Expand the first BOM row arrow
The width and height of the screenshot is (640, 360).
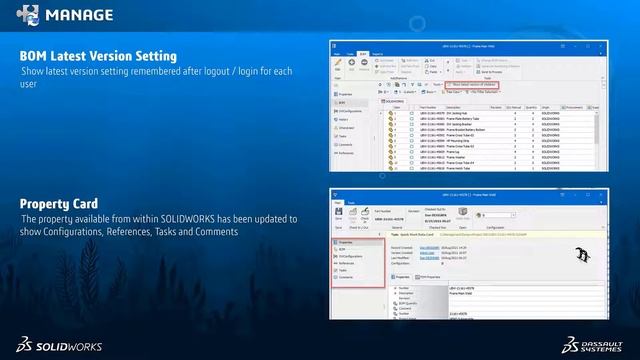381,113
